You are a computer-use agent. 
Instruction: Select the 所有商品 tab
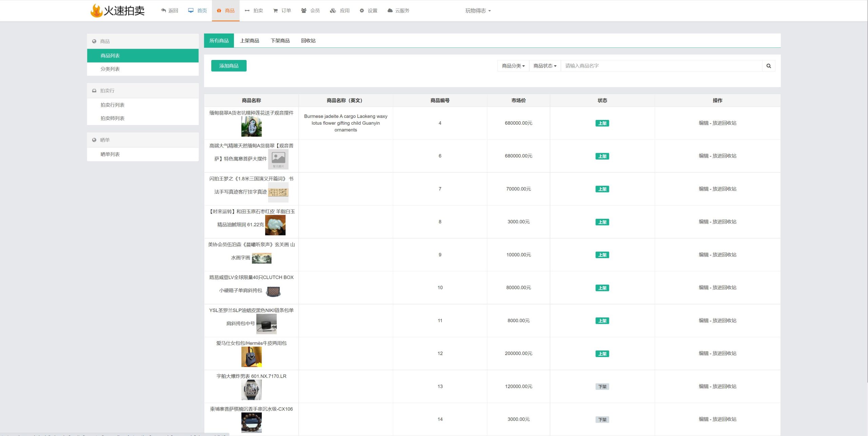(x=219, y=40)
